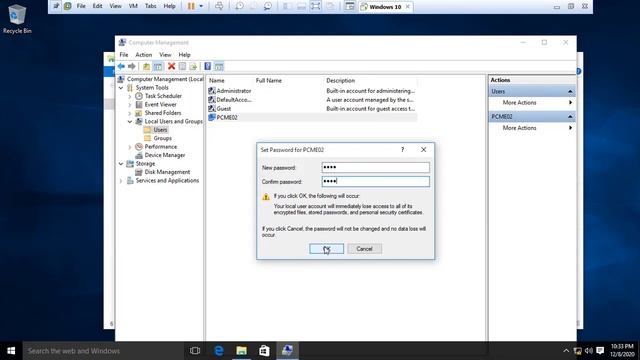Click VMware send Ctrl+Alt+Del icon
This screenshot has width=640, height=360.
[219, 6]
